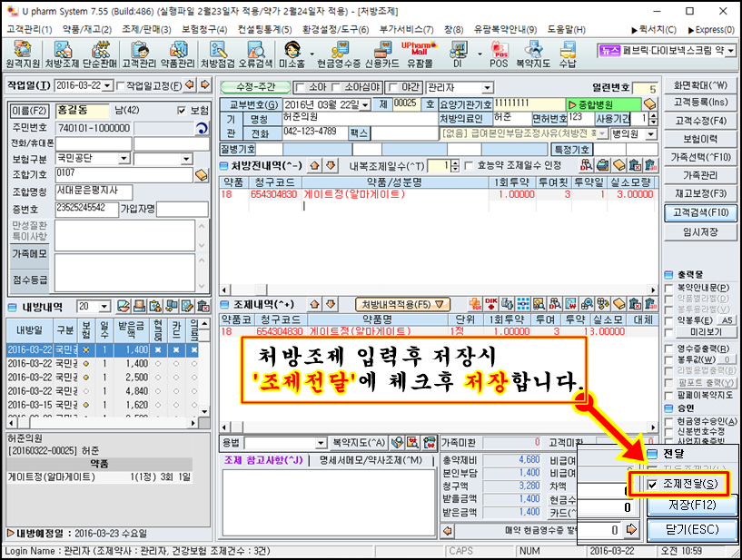The width and height of the screenshot is (742, 560).
Task: Open 단순판매 from the toolbar
Action: coord(99,54)
